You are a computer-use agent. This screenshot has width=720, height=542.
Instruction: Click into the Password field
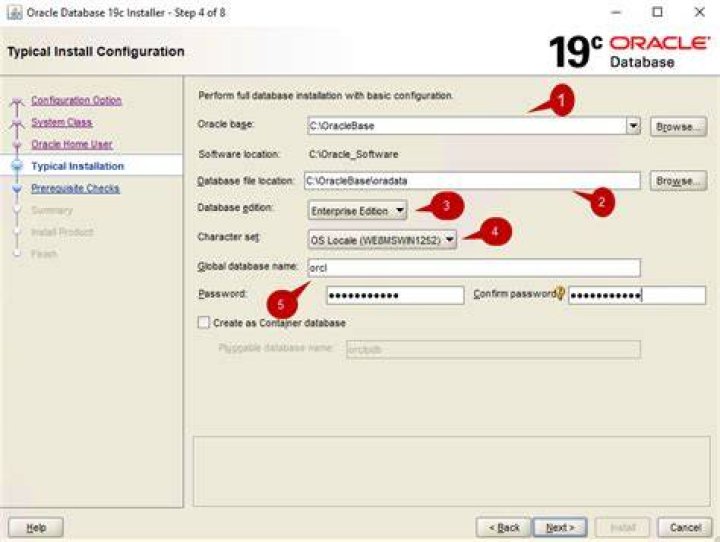coord(395,295)
